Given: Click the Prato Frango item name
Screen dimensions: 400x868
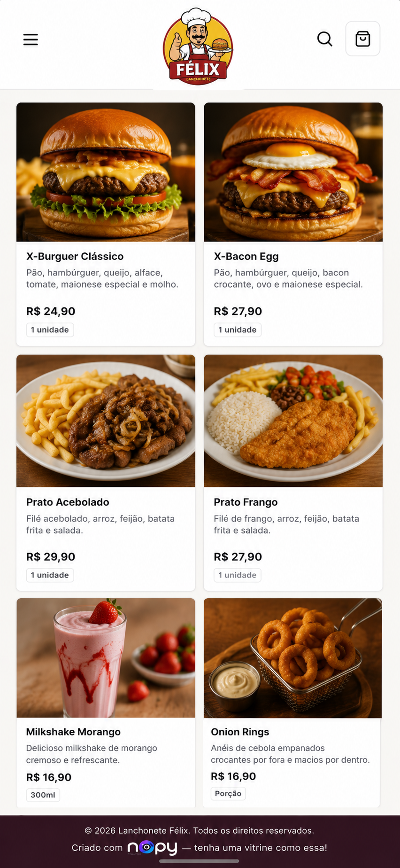Looking at the screenshot, I should pos(246,502).
